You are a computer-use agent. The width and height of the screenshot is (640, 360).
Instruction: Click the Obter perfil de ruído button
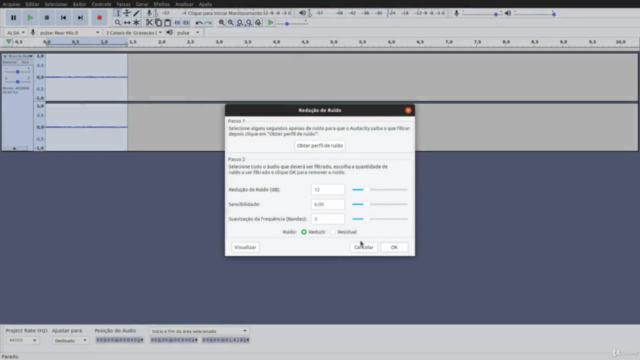[x=320, y=146]
